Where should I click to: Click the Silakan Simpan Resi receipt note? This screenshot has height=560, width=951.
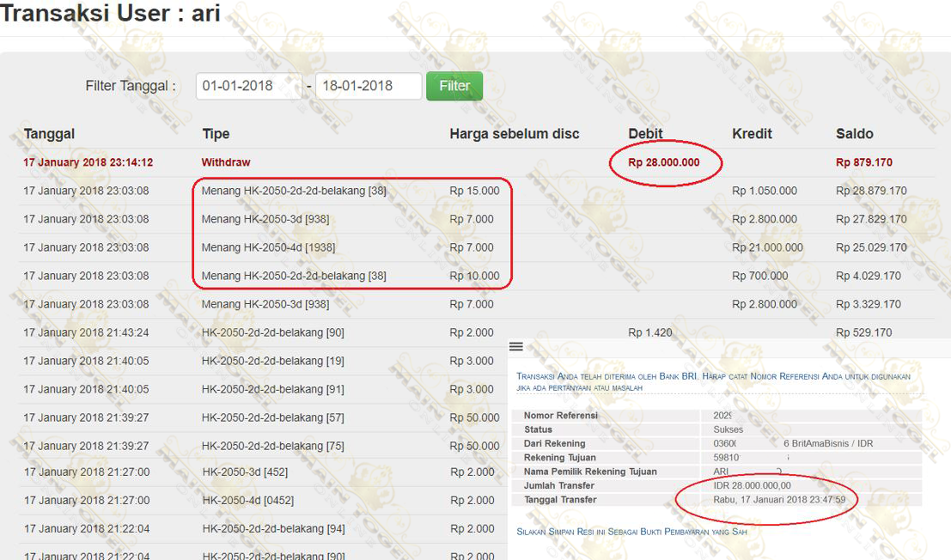pyautogui.click(x=631, y=532)
